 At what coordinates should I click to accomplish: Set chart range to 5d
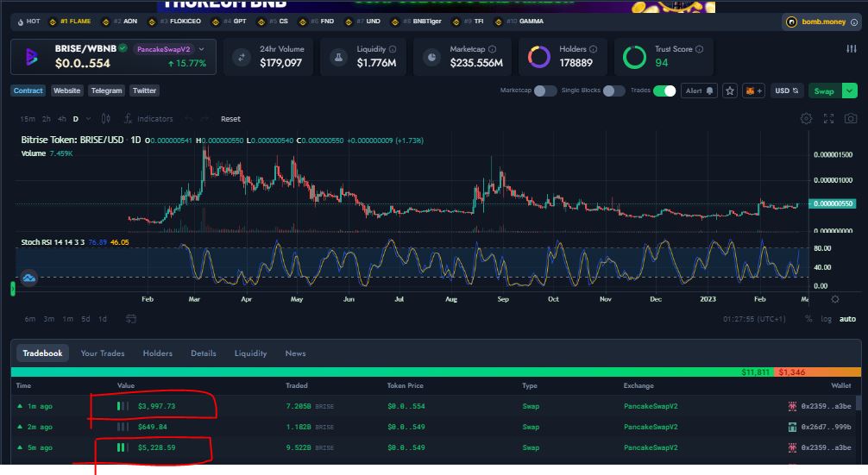[x=85, y=319]
